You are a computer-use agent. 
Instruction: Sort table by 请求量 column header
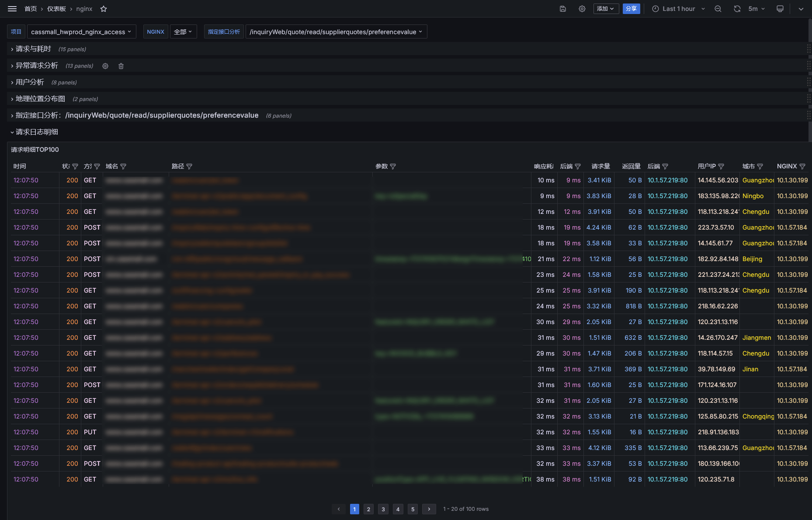601,167
